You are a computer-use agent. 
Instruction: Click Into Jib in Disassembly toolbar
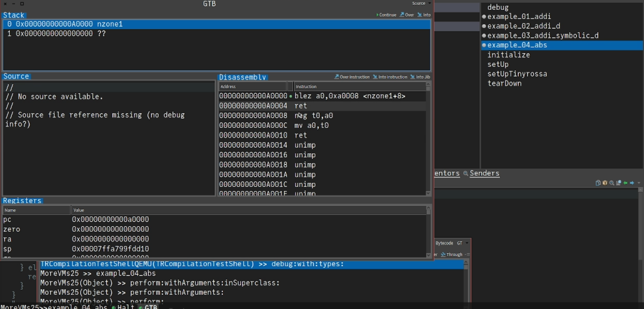click(x=420, y=77)
